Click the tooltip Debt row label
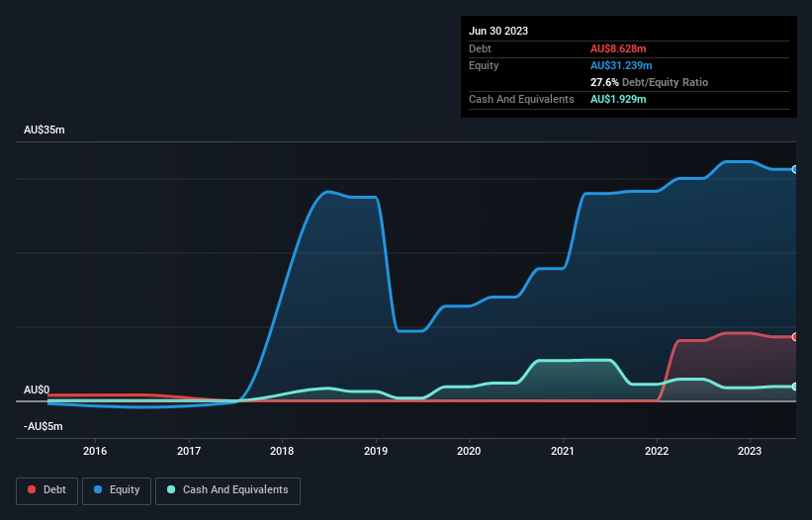812x520 pixels. pyautogui.click(x=480, y=48)
